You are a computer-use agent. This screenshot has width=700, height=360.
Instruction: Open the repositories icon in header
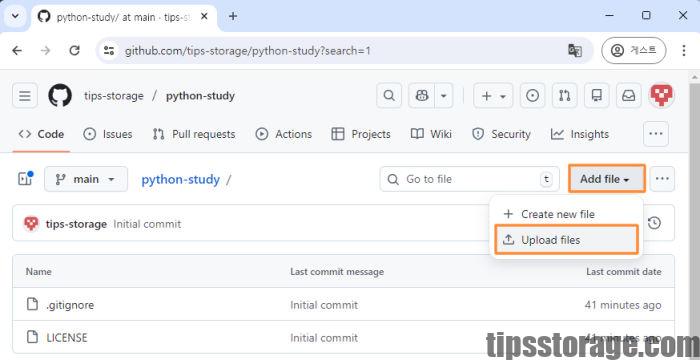tap(596, 96)
